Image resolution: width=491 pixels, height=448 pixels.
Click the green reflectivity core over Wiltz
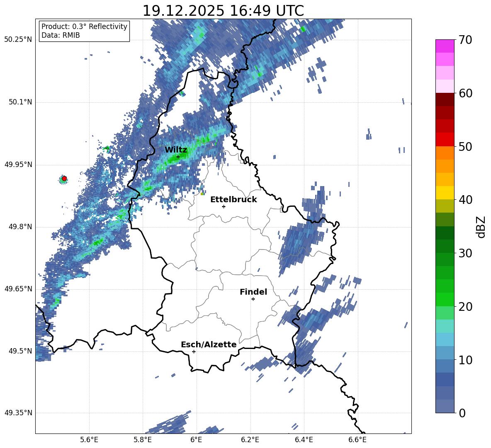[178, 157]
